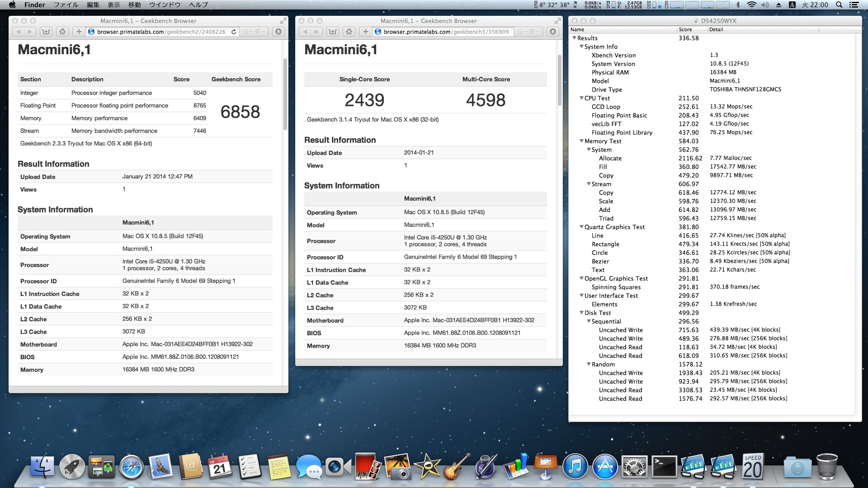This screenshot has width=868, height=488.
Task: Collapse the Sequential disk test subgroup
Action: 589,321
